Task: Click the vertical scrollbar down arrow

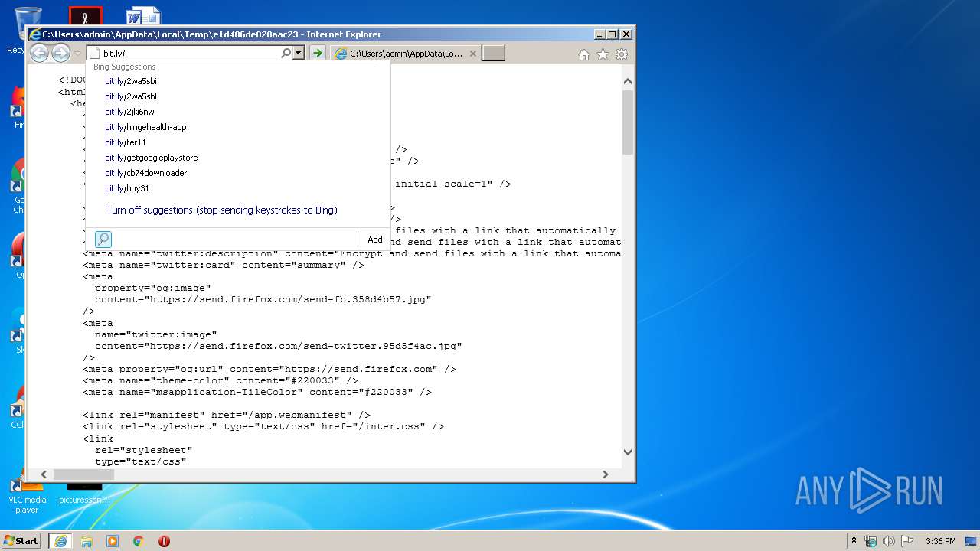Action: 628,452
